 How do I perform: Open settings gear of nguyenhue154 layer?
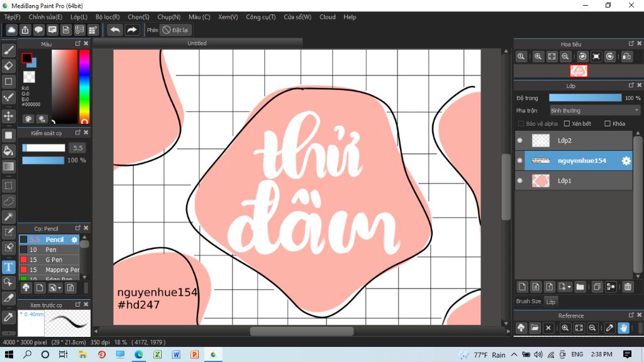point(626,161)
